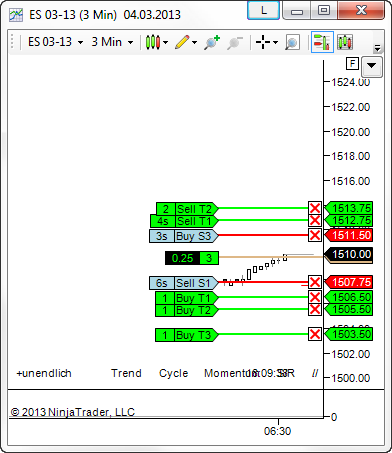Select the crosshair cursor tool

point(263,42)
